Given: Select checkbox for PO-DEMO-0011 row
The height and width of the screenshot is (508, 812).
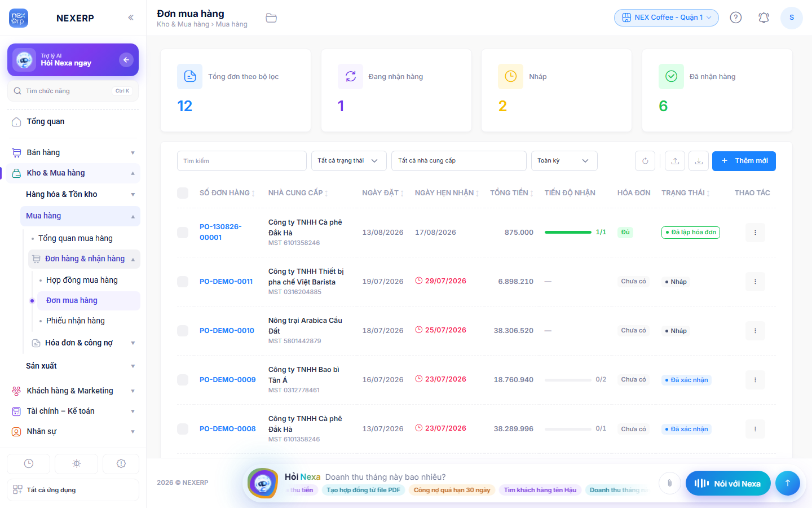Looking at the screenshot, I should pos(183,282).
